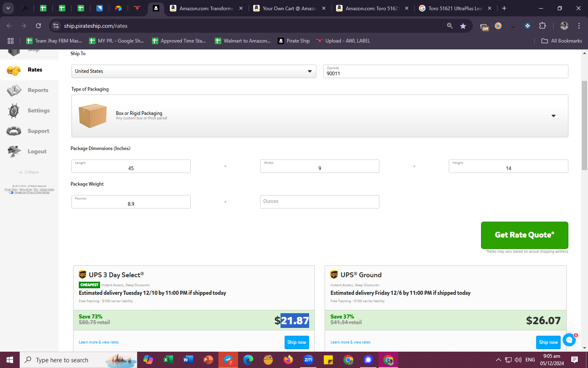Open Sticky Notes from the taskbar
The image size is (588, 368).
pyautogui.click(x=328, y=360)
